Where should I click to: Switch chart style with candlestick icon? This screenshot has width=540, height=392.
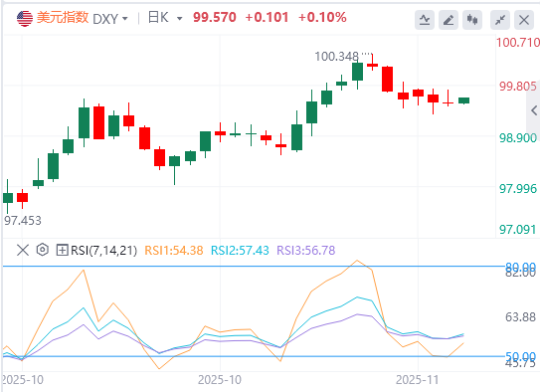(472, 20)
